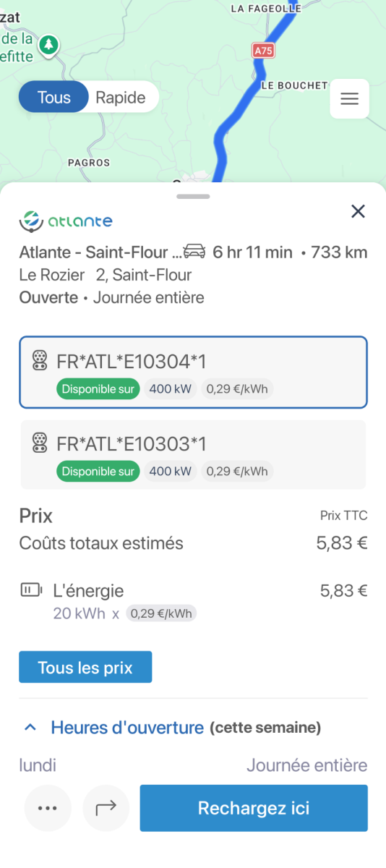Select charger FR*ATL*E10303*1

pyautogui.click(x=193, y=455)
